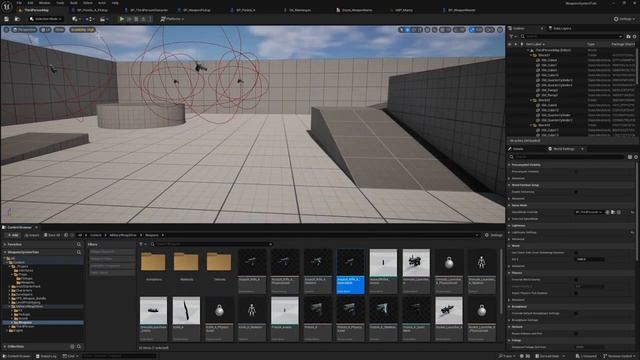Start Play in Editor with green arrow
The height and width of the screenshot is (360, 640).
122,19
